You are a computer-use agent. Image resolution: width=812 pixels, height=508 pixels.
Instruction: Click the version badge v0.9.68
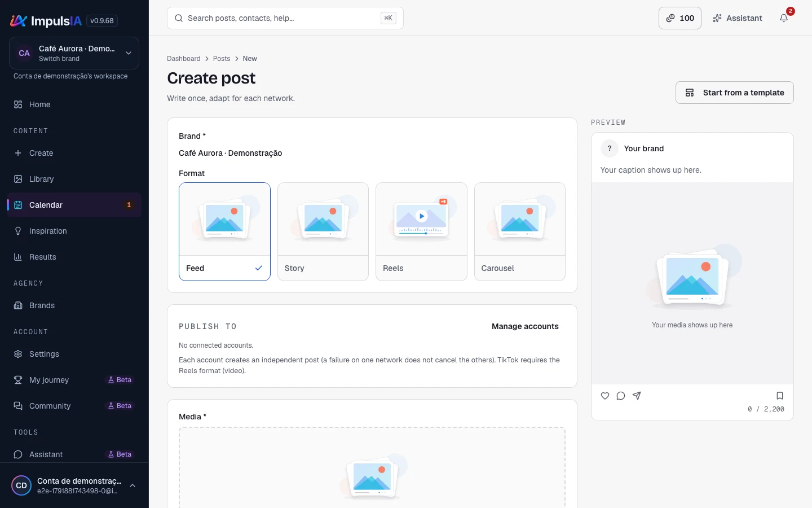click(x=102, y=21)
